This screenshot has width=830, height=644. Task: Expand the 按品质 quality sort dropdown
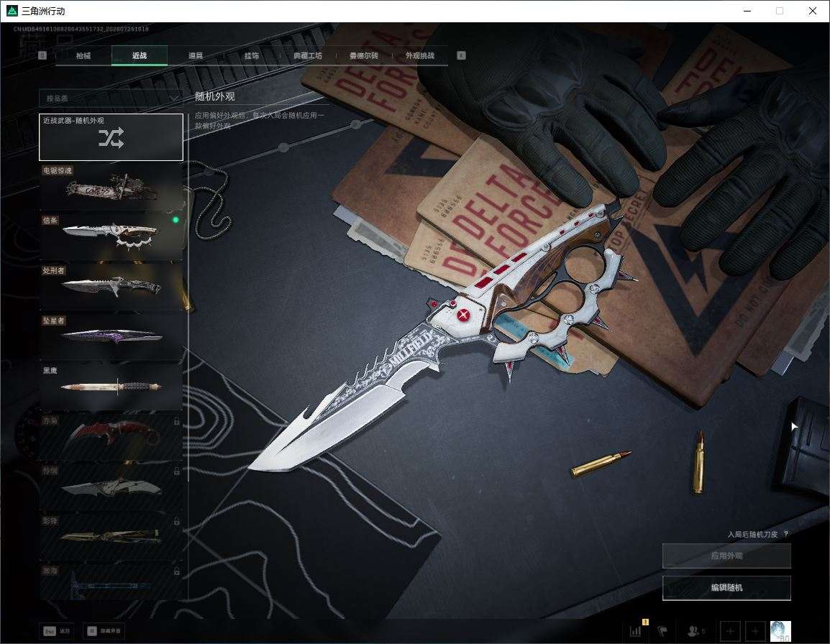(x=111, y=98)
